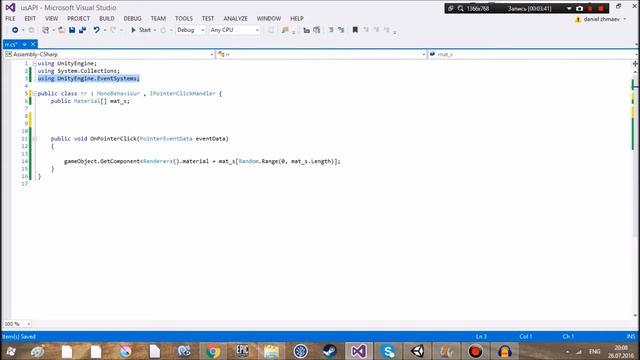Open the recorder bar dropdown arrow

coord(569,8)
